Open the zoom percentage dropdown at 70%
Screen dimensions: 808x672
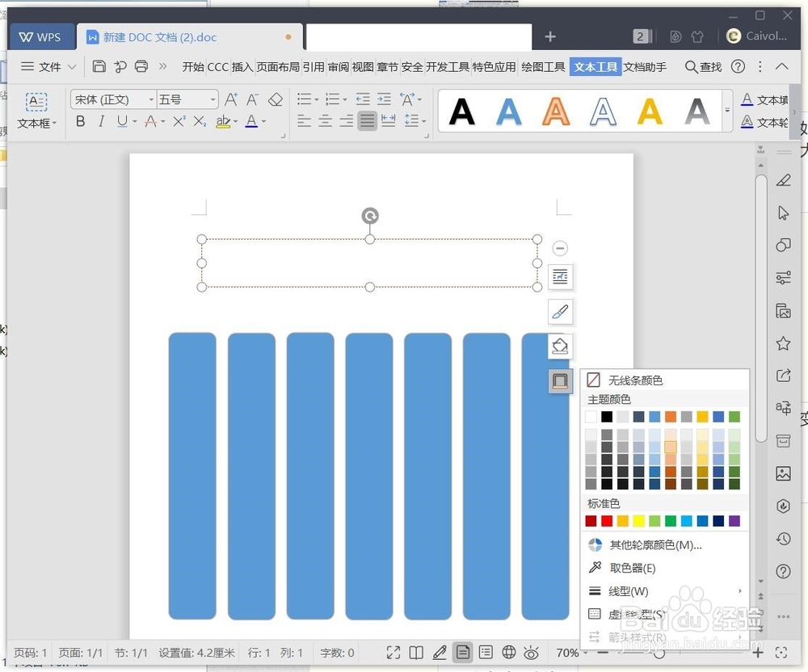pyautogui.click(x=585, y=653)
